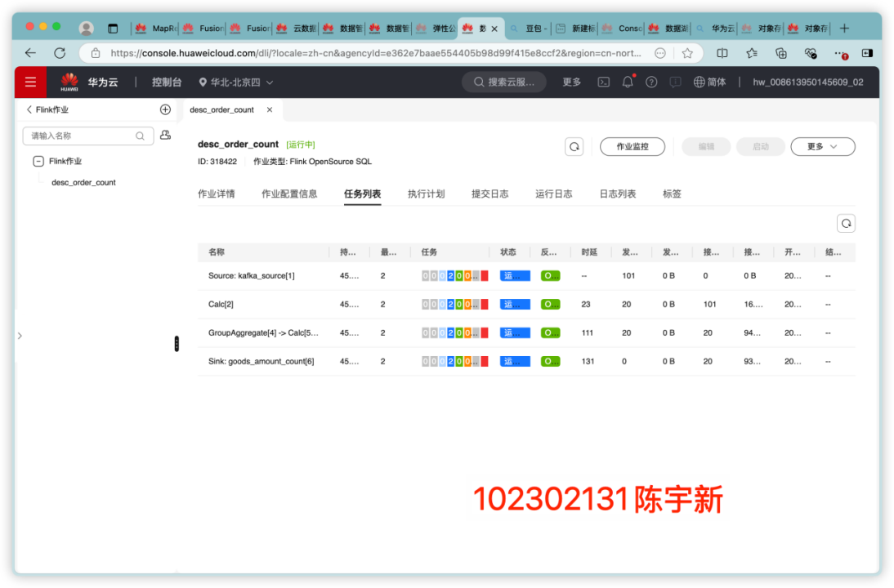The width and height of the screenshot is (894, 588).
Task: Open the account menu hw_008613950145609_02
Action: click(808, 82)
